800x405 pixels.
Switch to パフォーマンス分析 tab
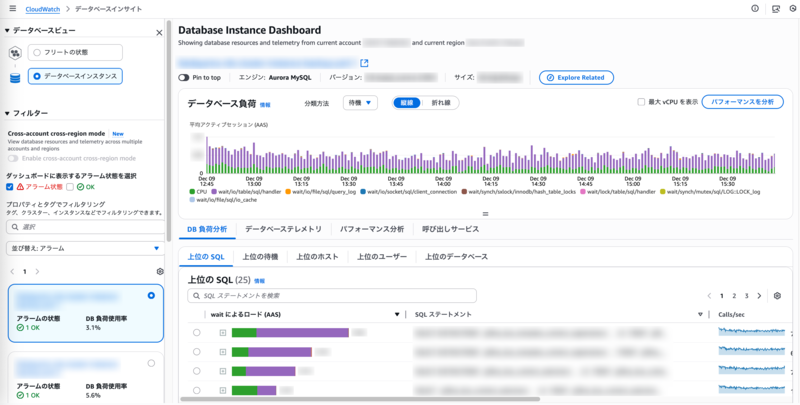click(372, 230)
